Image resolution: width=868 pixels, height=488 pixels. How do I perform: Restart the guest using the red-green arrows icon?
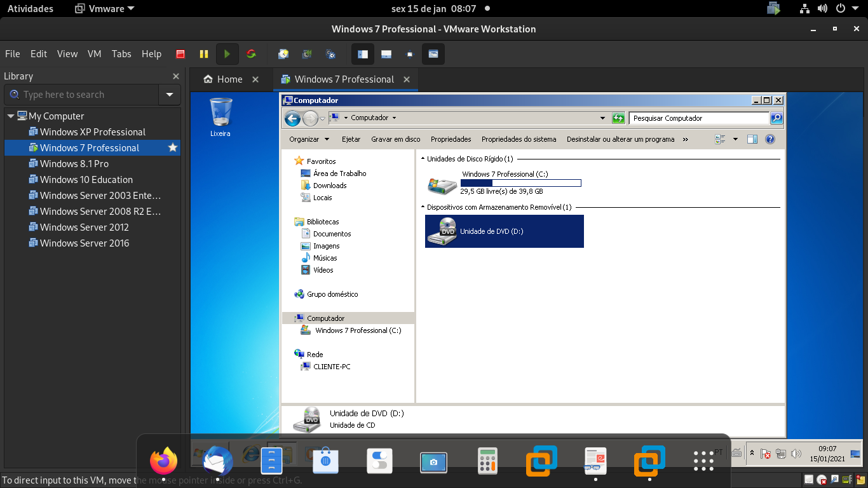tap(251, 54)
